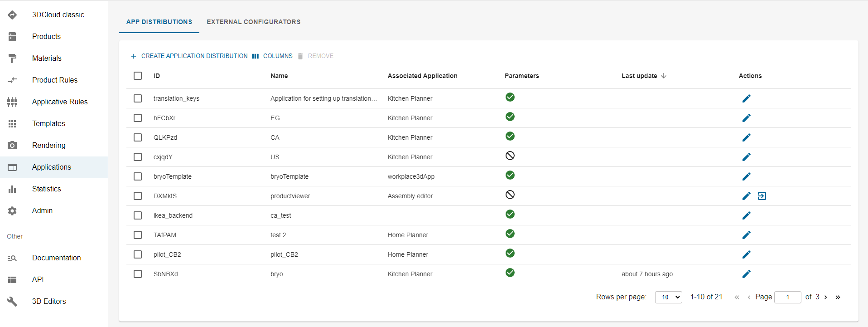
Task: Edit the hFCbXr row with pencil icon
Action: pyautogui.click(x=747, y=118)
